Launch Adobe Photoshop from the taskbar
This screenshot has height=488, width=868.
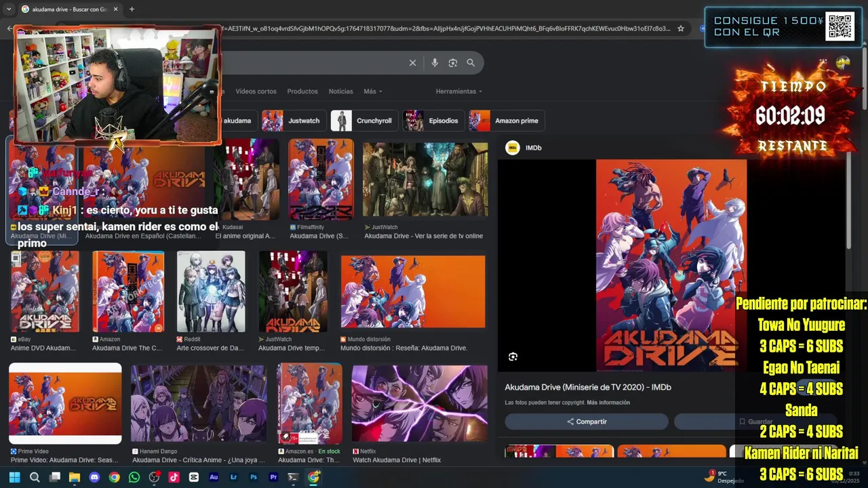[x=254, y=477]
